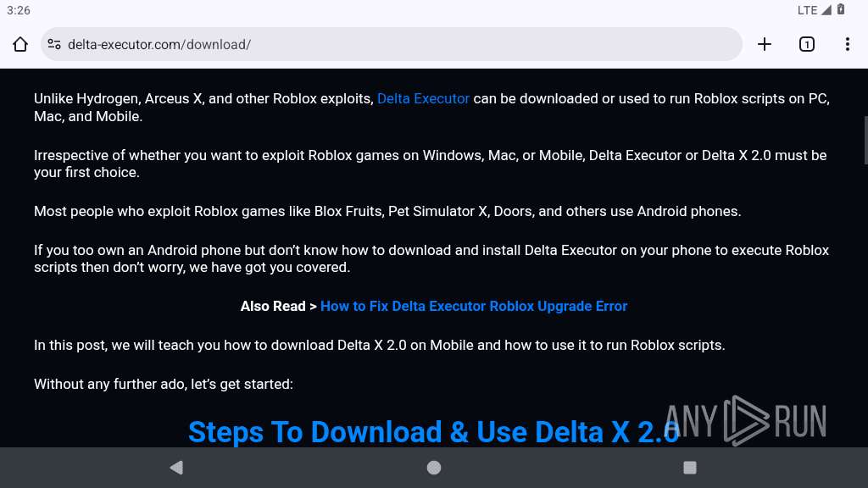Open site info icon in address bar

point(54,44)
